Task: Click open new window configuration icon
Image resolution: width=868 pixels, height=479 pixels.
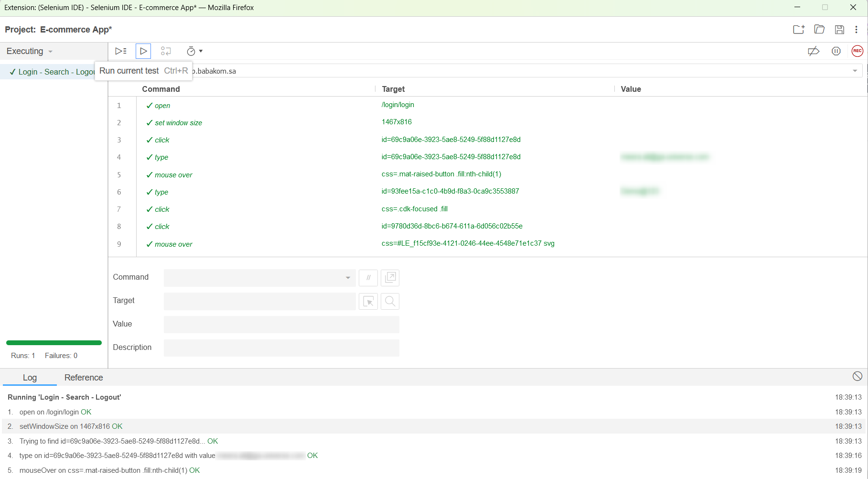Action: point(390,278)
